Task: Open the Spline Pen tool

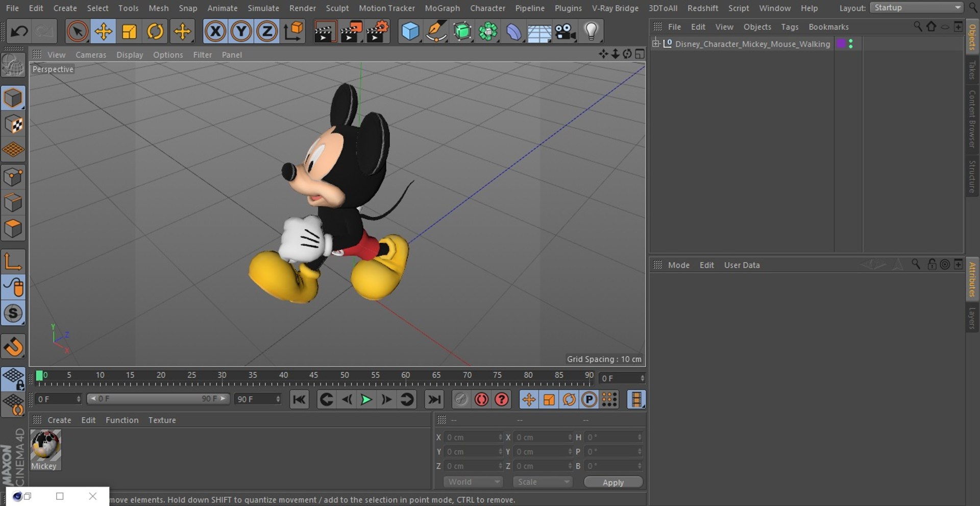Action: tap(436, 32)
